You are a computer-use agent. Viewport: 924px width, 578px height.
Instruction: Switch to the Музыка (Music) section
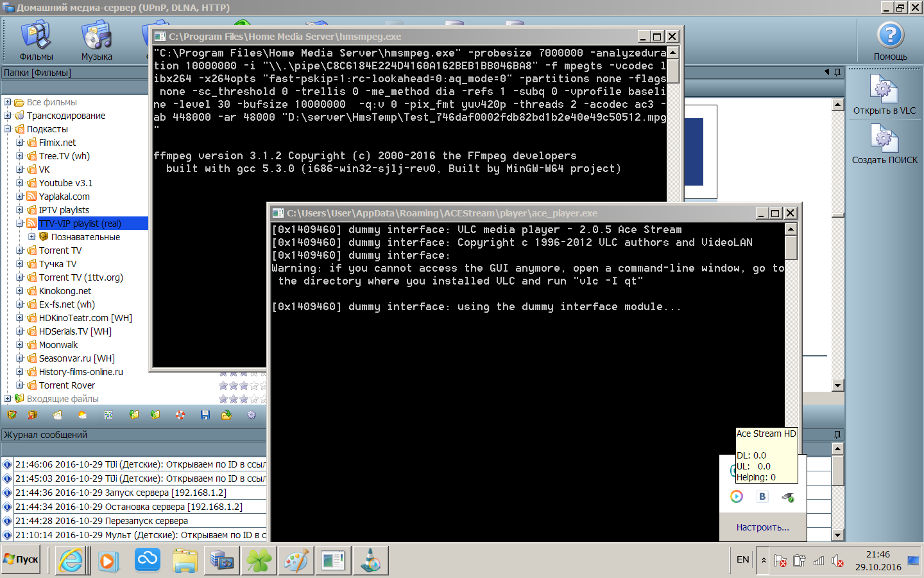coord(97,40)
